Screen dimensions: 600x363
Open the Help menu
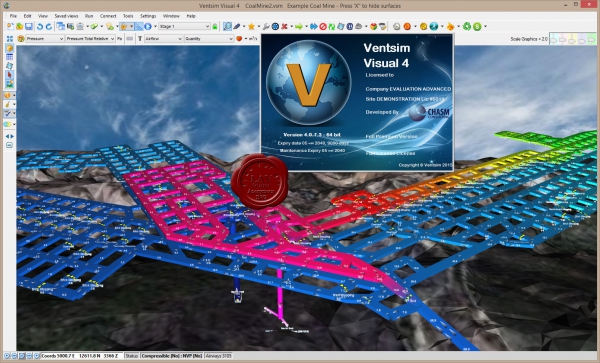pyautogui.click(x=191, y=16)
